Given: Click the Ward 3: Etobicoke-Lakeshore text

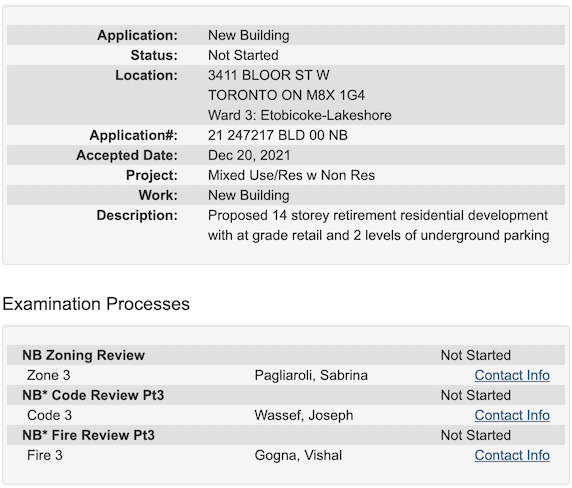Looking at the screenshot, I should click(299, 115).
